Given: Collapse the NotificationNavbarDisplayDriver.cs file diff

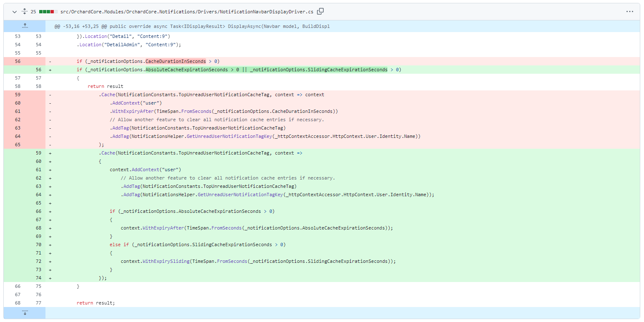Looking at the screenshot, I should pos(15,12).
